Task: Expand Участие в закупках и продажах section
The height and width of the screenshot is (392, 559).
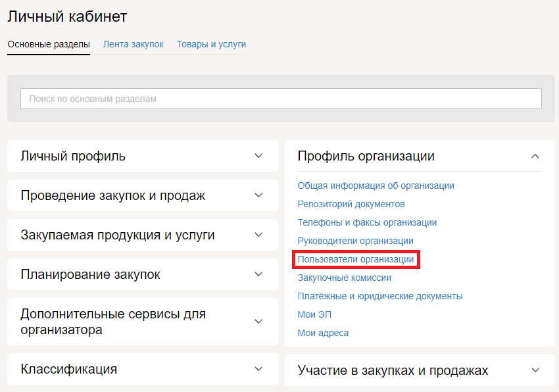Action: tap(535, 370)
